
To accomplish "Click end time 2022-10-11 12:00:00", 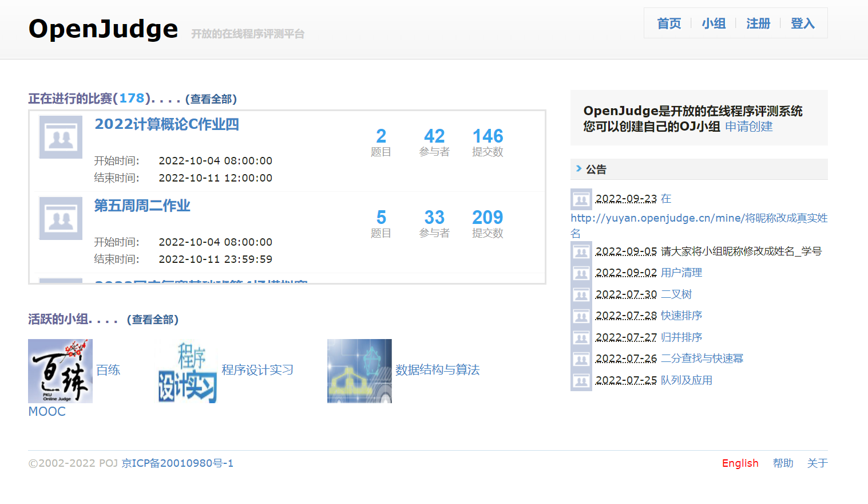I will click(x=215, y=178).
